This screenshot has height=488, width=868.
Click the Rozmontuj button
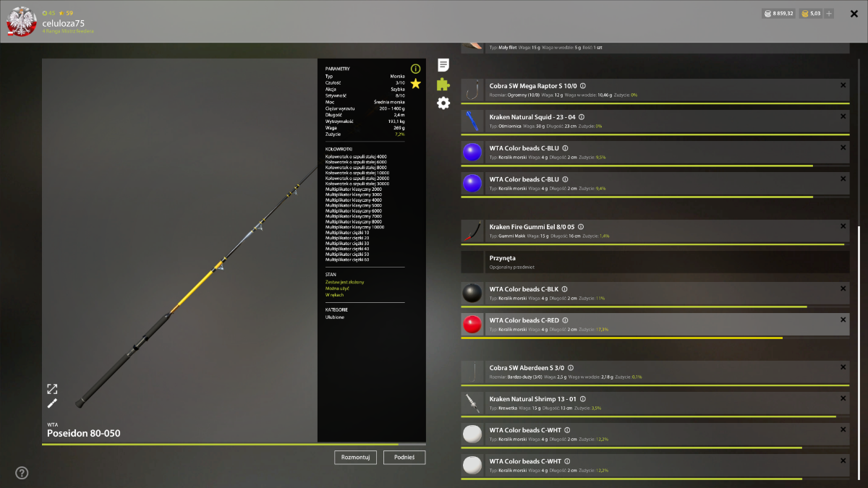coord(356,457)
